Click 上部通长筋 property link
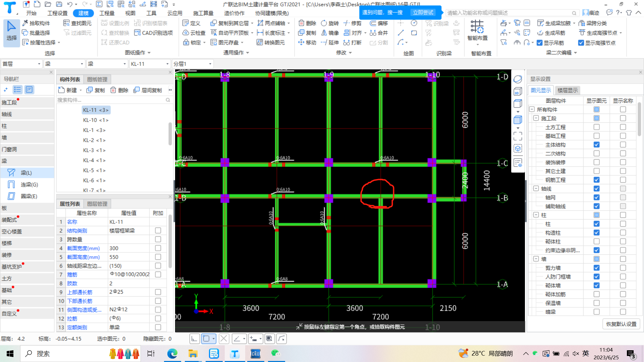 point(79,292)
